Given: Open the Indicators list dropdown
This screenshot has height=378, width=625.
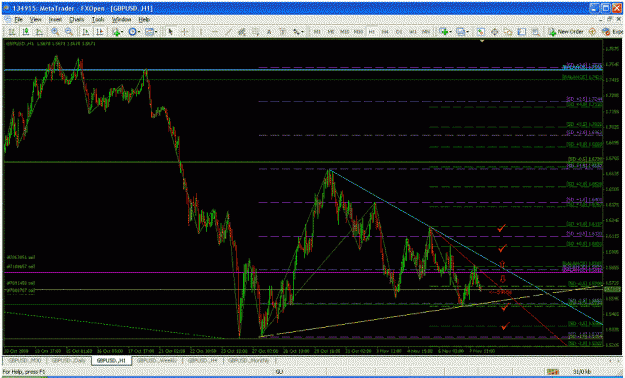Looking at the screenshot, I should 118,32.
